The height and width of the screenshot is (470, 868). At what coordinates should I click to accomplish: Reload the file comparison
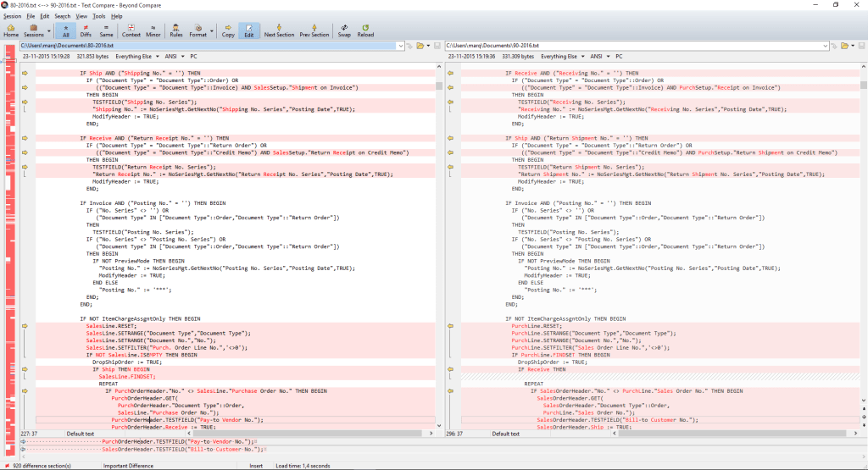click(x=366, y=30)
